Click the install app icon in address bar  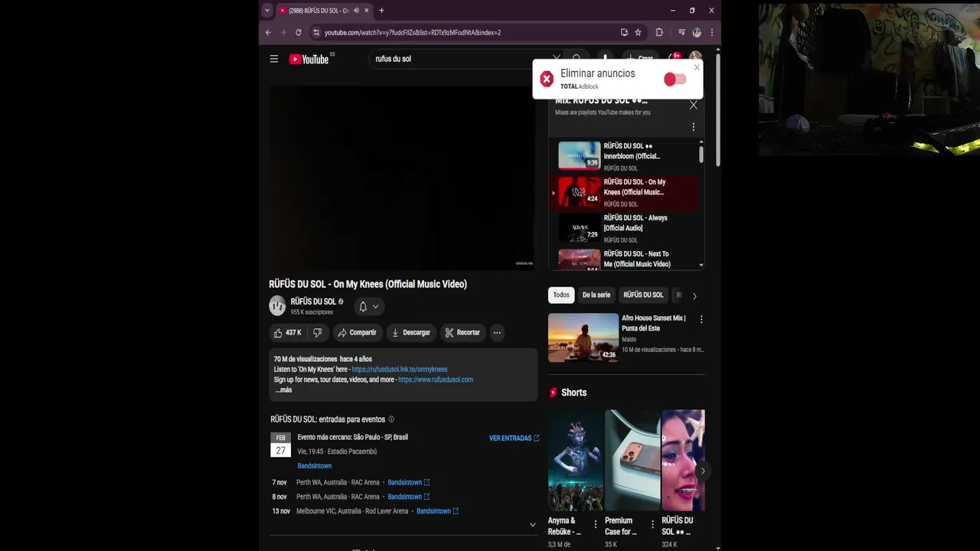tap(624, 32)
